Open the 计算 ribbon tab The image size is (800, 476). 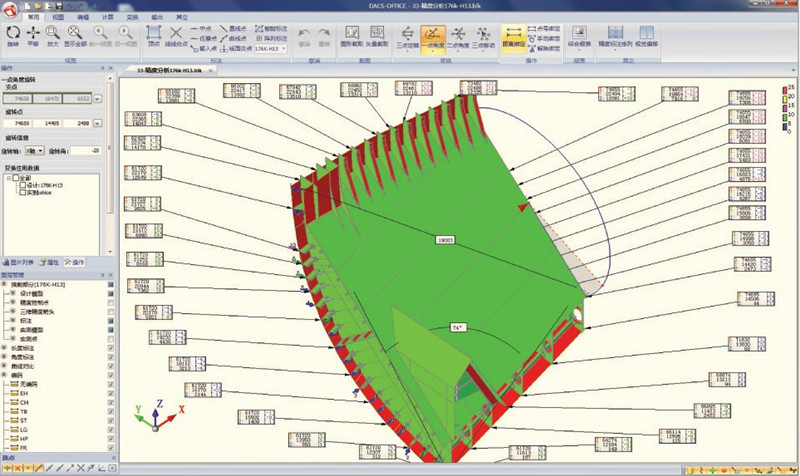point(107,18)
